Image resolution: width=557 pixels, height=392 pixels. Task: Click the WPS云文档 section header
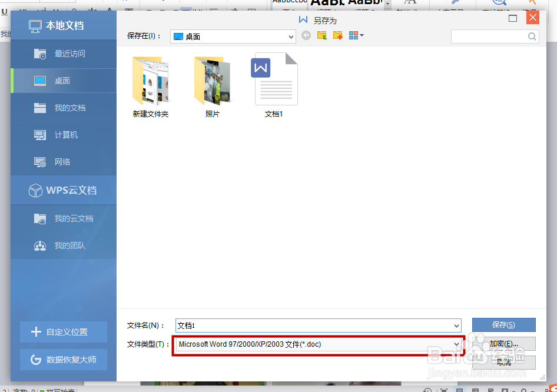click(64, 190)
